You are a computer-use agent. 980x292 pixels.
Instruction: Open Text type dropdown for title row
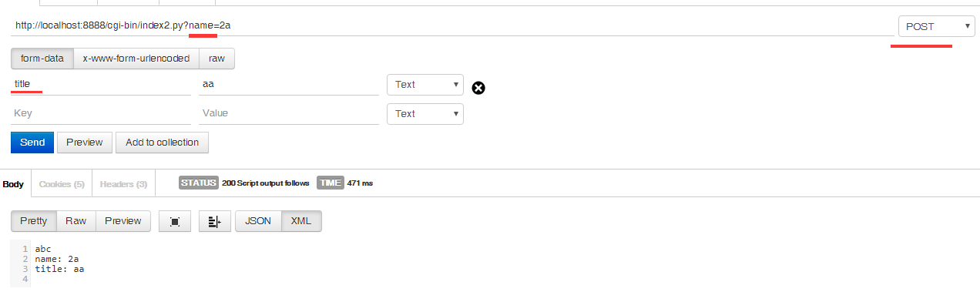(x=425, y=84)
